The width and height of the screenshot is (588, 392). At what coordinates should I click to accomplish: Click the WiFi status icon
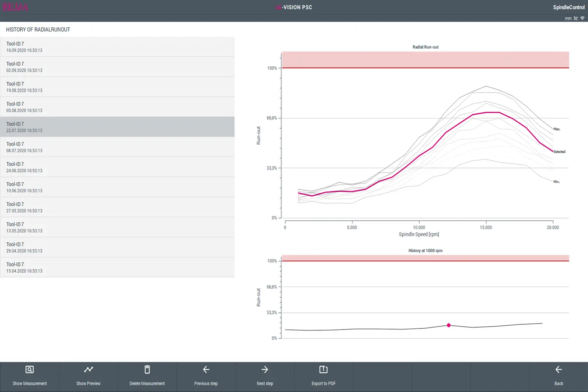[582, 18]
